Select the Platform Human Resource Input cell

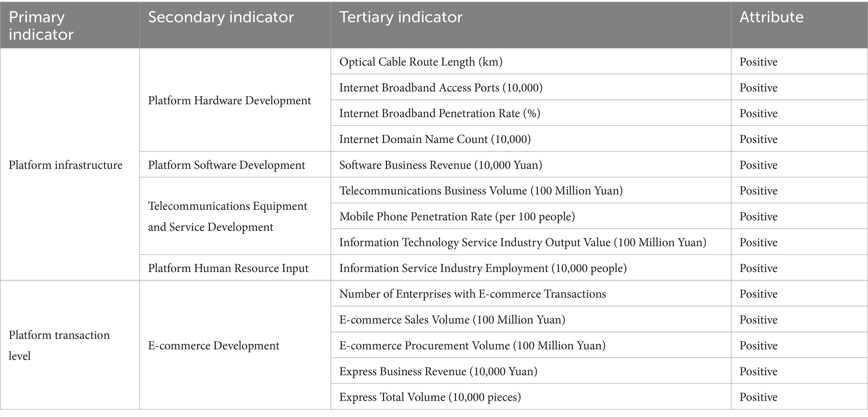click(x=228, y=268)
